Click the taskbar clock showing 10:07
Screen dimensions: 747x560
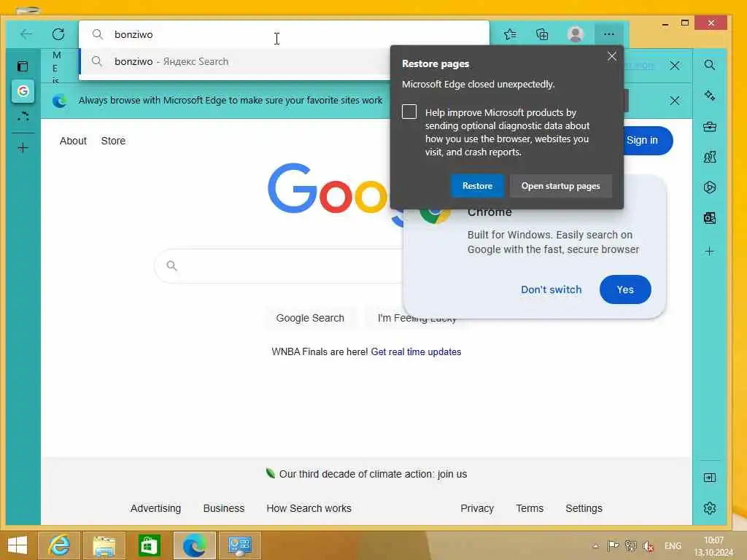tap(713, 546)
